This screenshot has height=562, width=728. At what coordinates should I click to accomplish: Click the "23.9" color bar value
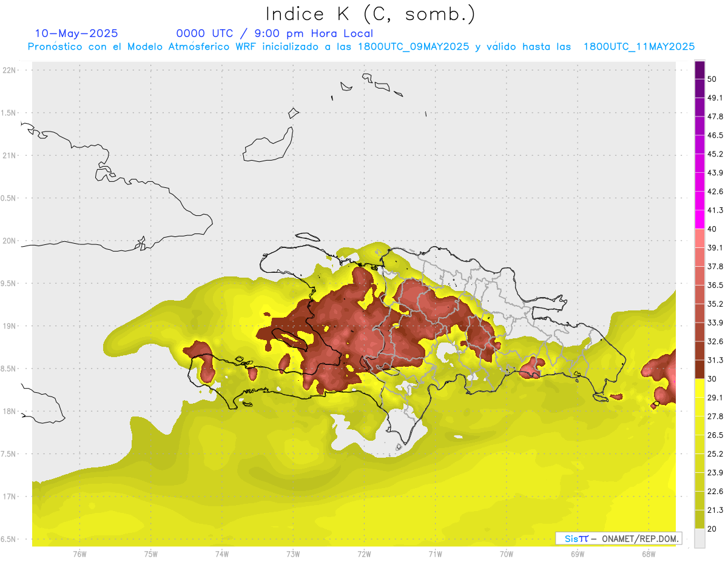[715, 473]
